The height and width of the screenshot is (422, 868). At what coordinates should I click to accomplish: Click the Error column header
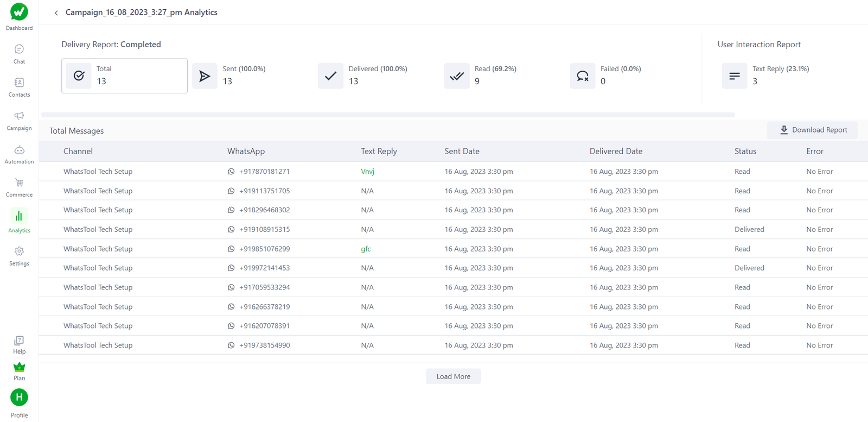tap(814, 152)
